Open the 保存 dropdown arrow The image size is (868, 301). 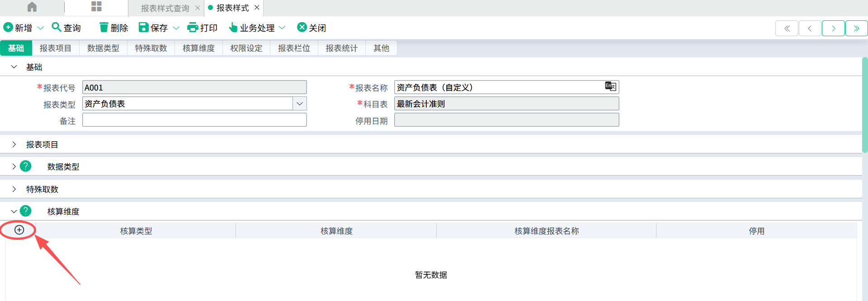point(176,28)
